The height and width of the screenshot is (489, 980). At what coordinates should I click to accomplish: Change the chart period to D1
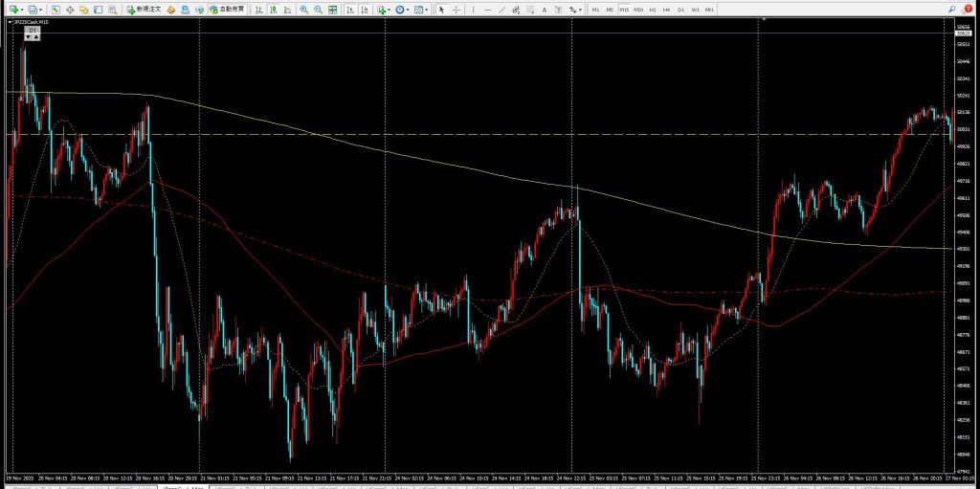click(x=680, y=9)
